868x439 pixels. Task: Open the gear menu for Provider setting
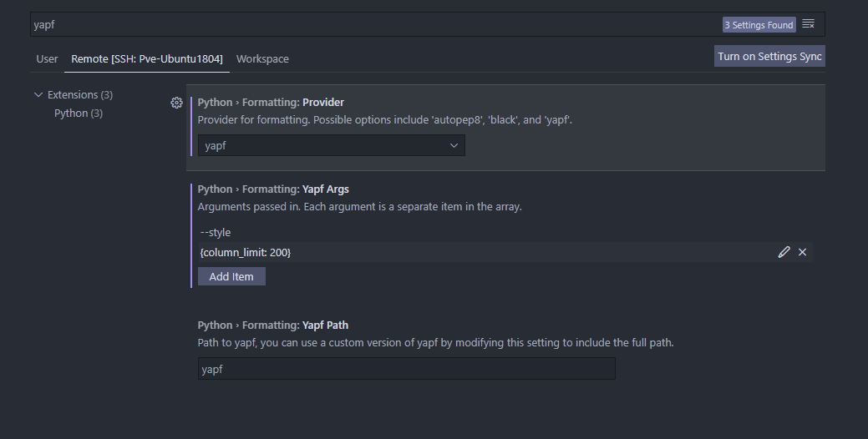point(176,103)
